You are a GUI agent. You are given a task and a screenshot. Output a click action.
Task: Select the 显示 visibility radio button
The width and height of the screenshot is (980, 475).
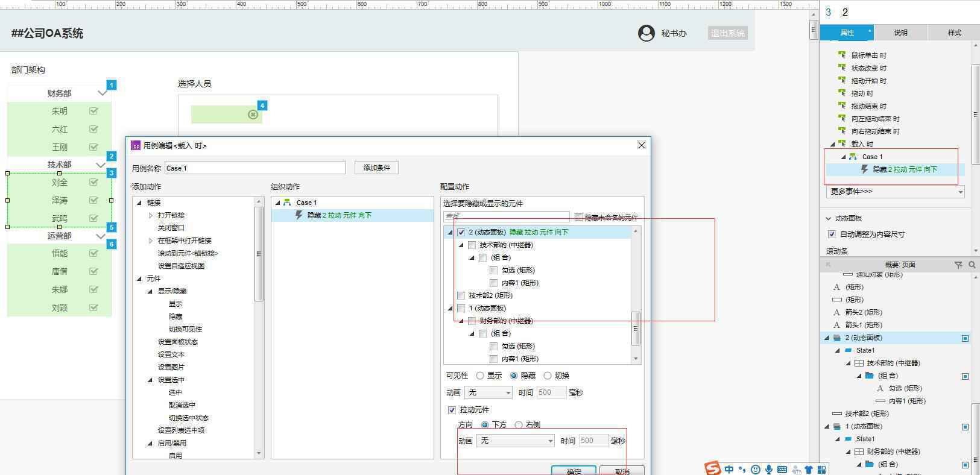(x=480, y=376)
